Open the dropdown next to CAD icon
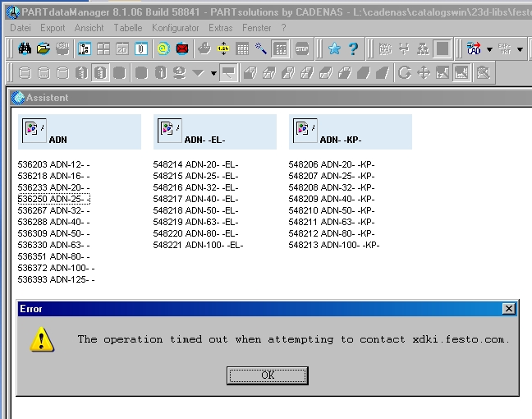532x419 pixels. click(489, 49)
